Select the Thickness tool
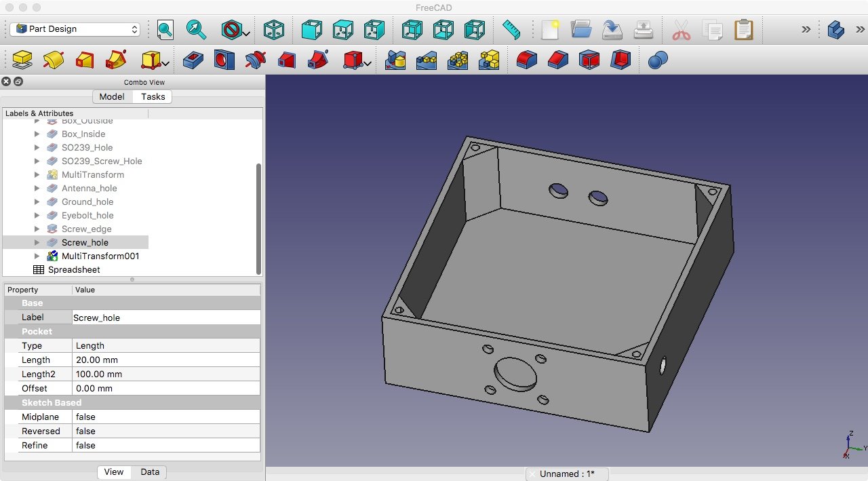Viewport: 868px width, 481px height. tap(620, 60)
